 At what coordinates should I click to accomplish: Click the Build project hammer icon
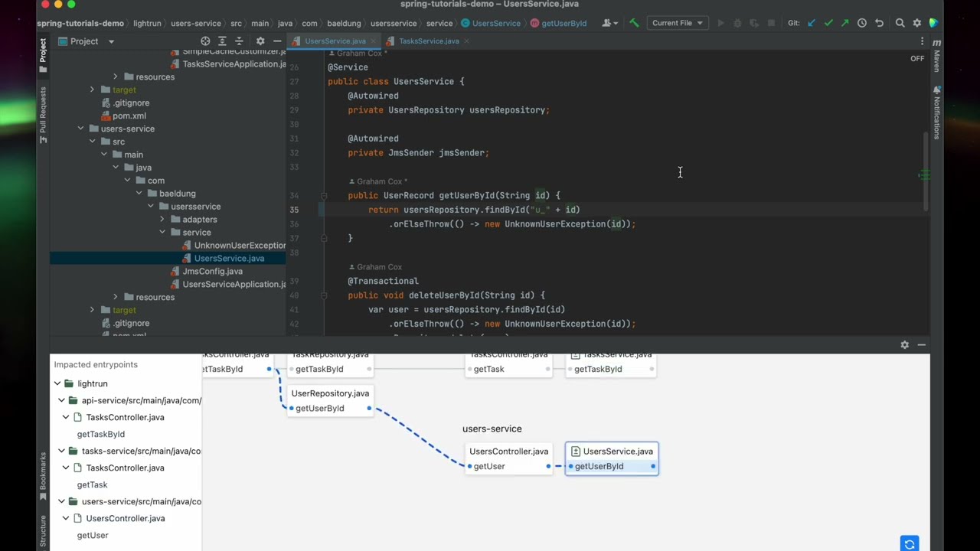[x=634, y=23]
